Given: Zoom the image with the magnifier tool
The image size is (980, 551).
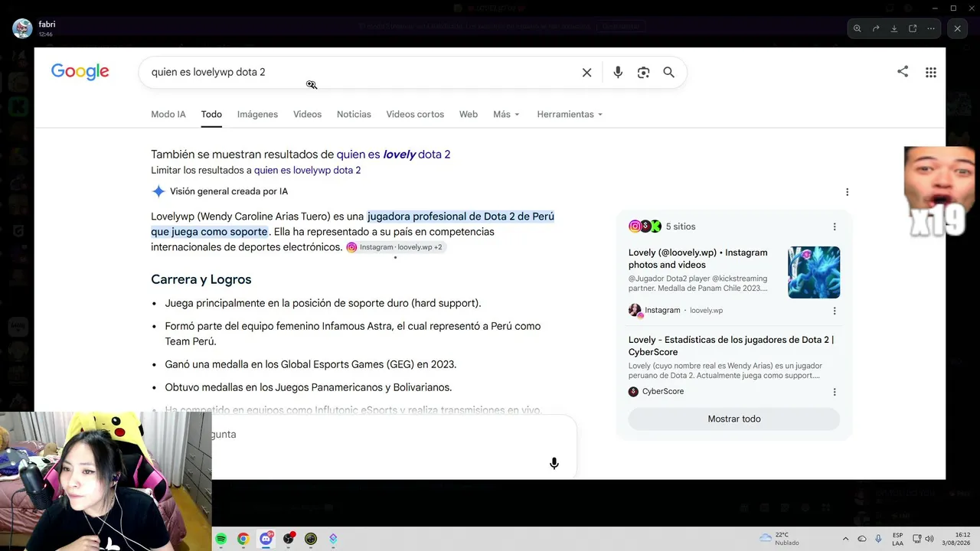Looking at the screenshot, I should tap(857, 28).
